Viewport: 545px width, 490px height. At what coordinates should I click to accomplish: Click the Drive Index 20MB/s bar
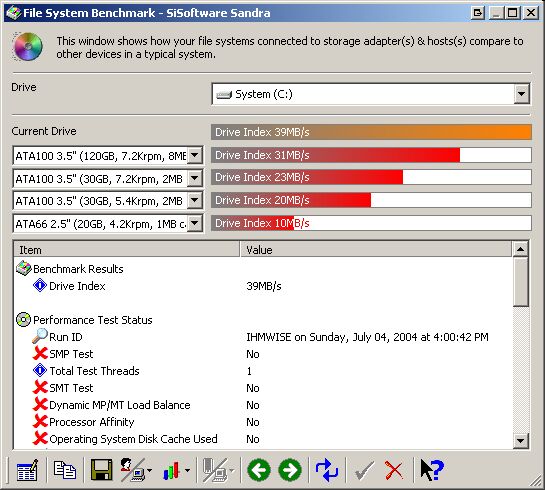[x=371, y=200]
